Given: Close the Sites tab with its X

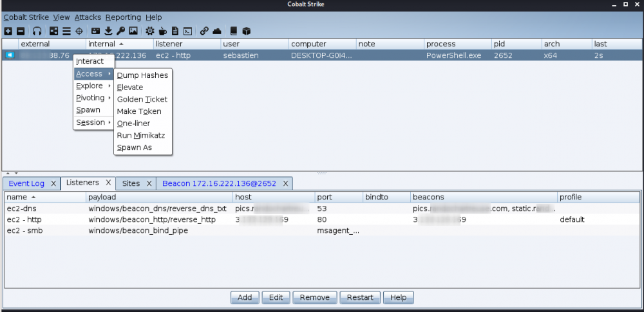Looking at the screenshot, I should [x=149, y=183].
